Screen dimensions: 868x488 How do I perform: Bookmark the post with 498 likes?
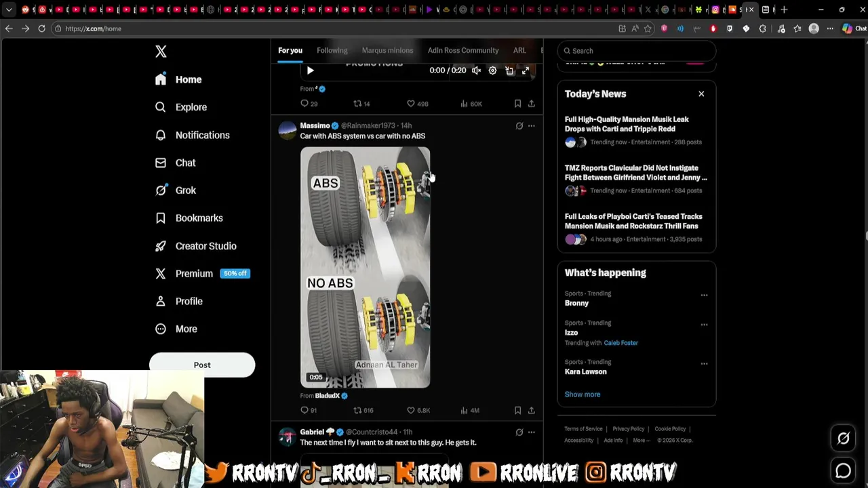pos(517,104)
